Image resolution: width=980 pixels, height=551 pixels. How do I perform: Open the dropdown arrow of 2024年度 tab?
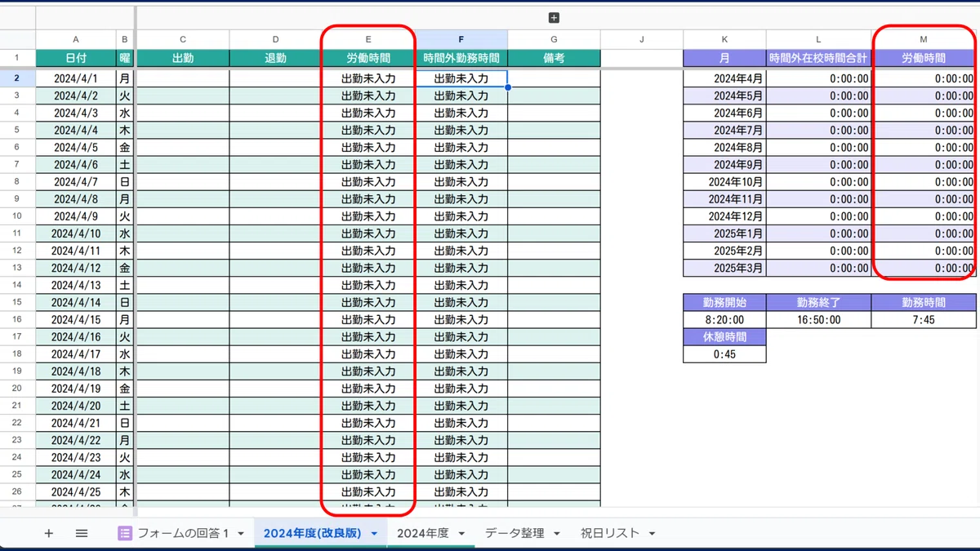(461, 534)
